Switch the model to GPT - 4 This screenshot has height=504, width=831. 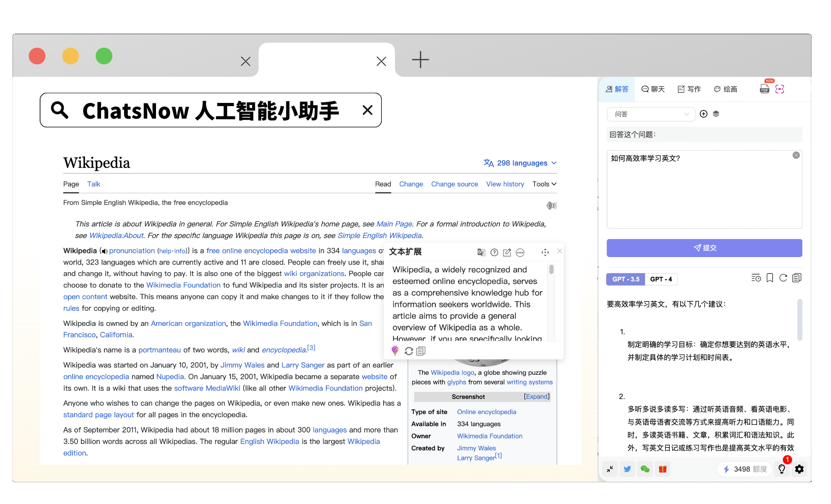(x=661, y=279)
